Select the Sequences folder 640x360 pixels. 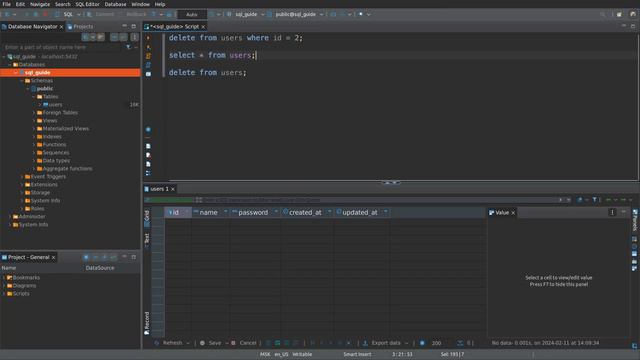(x=53, y=153)
